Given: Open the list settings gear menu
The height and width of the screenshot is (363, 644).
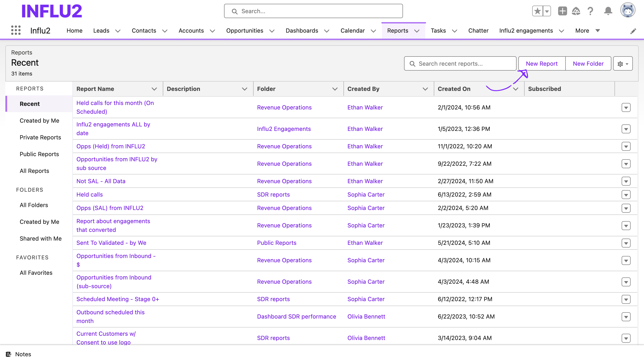Looking at the screenshot, I should (623, 64).
